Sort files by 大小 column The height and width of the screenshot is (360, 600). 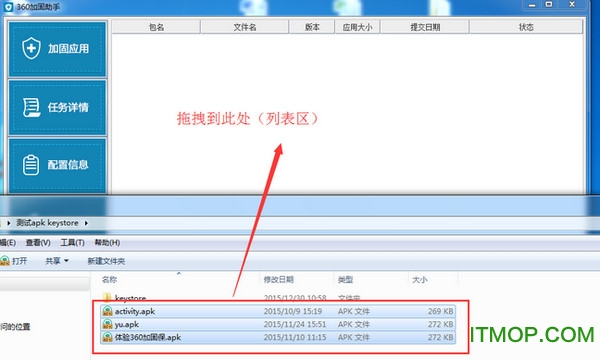coord(419,280)
